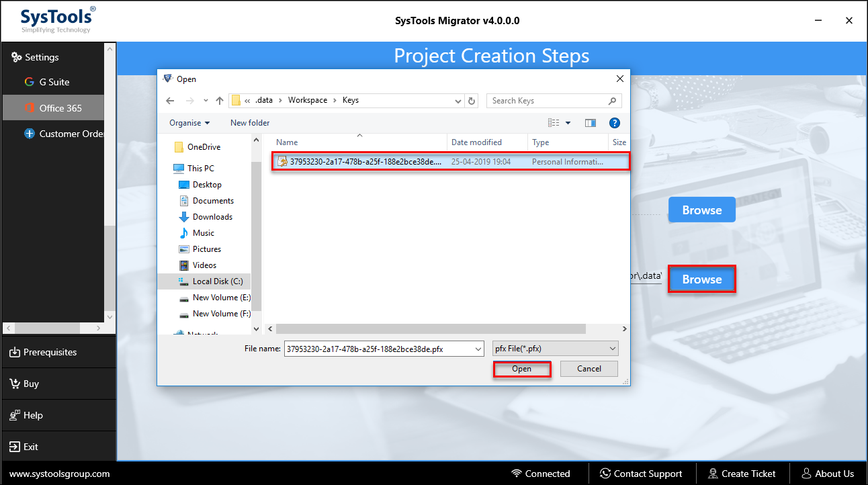Click the Prerequisites download icon
Screen dimensions: 868x485
coord(15,352)
